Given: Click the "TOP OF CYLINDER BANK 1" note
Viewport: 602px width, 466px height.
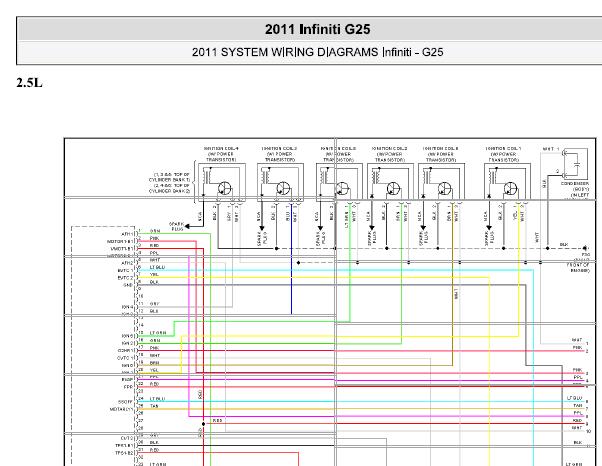Looking at the screenshot, I should tap(169, 177).
